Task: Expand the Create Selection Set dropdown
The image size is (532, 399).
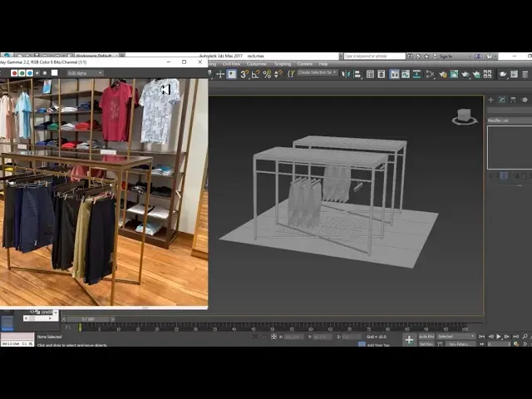Action: coord(317,73)
